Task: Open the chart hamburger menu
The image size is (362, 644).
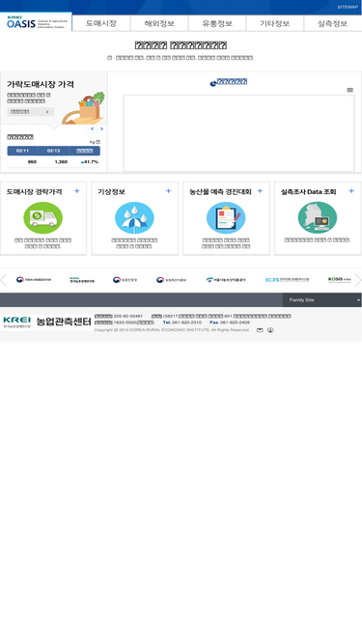Action: [350, 90]
